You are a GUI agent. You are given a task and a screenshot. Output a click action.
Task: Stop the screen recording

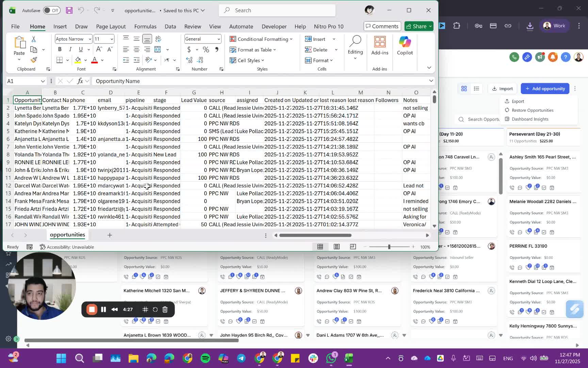[x=92, y=309]
